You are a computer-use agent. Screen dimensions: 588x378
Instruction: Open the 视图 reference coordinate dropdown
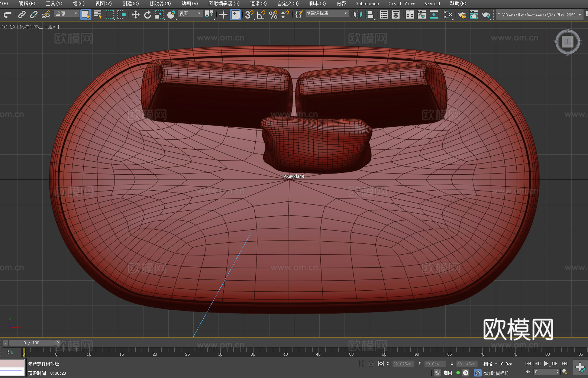pos(190,13)
